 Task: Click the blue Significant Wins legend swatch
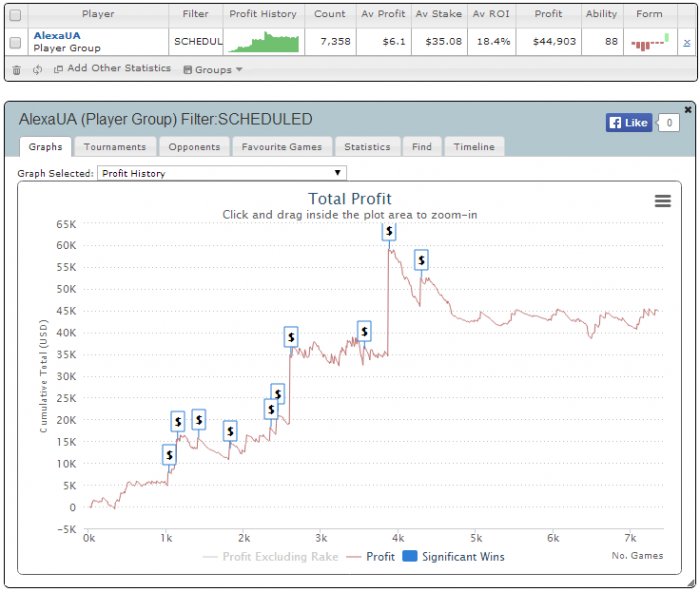tap(409, 556)
